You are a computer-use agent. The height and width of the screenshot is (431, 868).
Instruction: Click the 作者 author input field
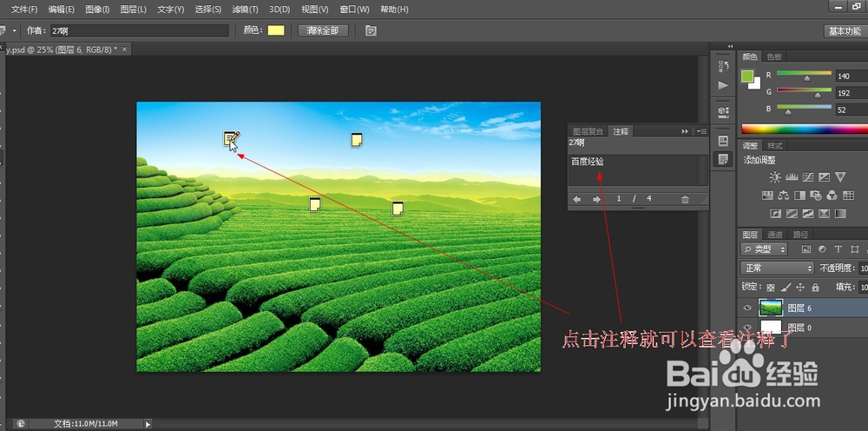tap(139, 31)
